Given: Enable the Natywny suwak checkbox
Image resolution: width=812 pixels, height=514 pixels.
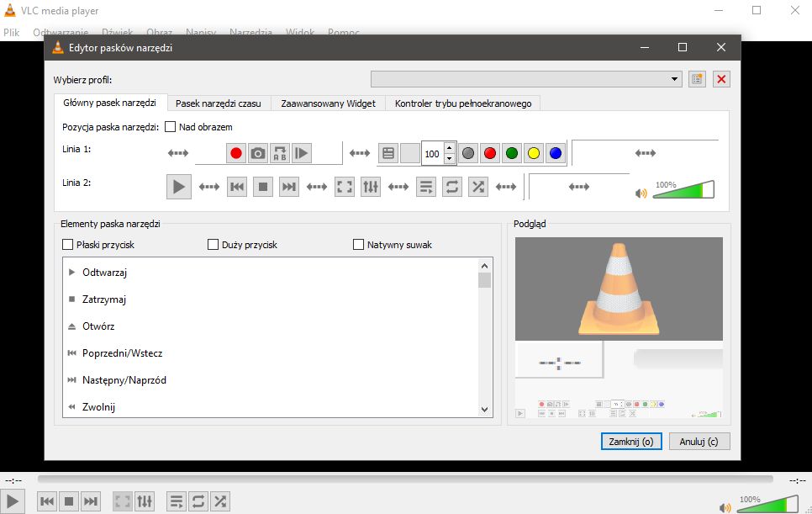Looking at the screenshot, I should click(x=358, y=245).
